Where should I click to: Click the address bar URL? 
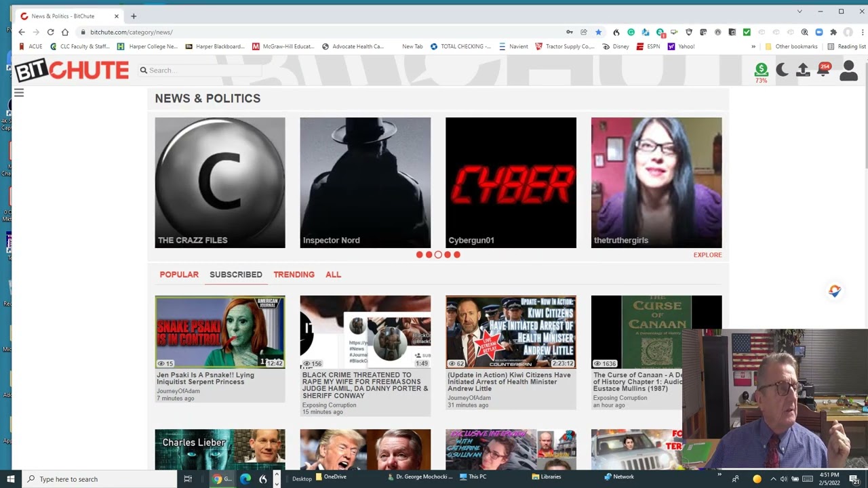132,32
